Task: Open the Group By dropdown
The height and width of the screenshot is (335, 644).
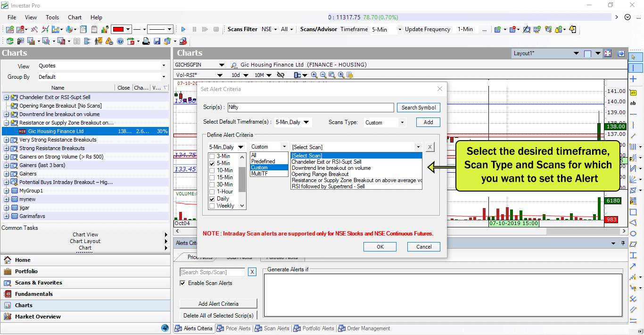Action: [x=164, y=77]
